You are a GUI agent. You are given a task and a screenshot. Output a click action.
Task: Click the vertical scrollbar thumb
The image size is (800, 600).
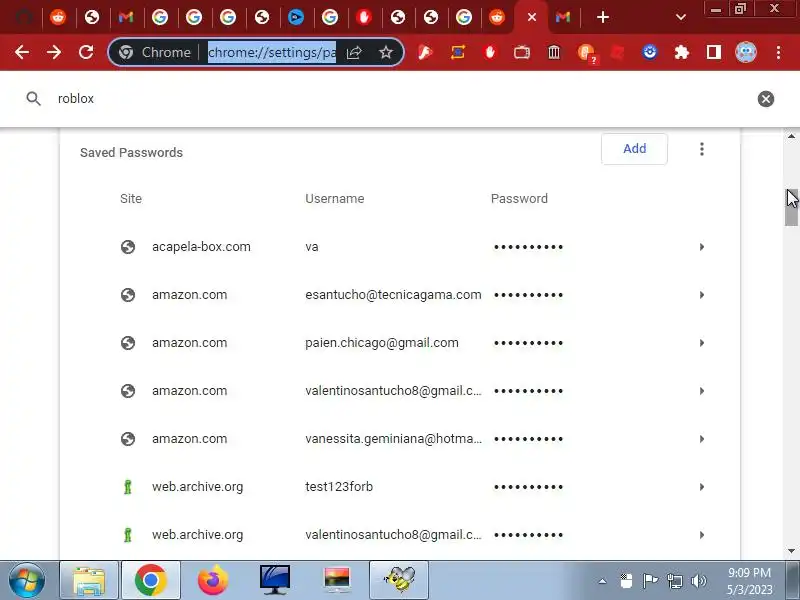[x=791, y=207]
